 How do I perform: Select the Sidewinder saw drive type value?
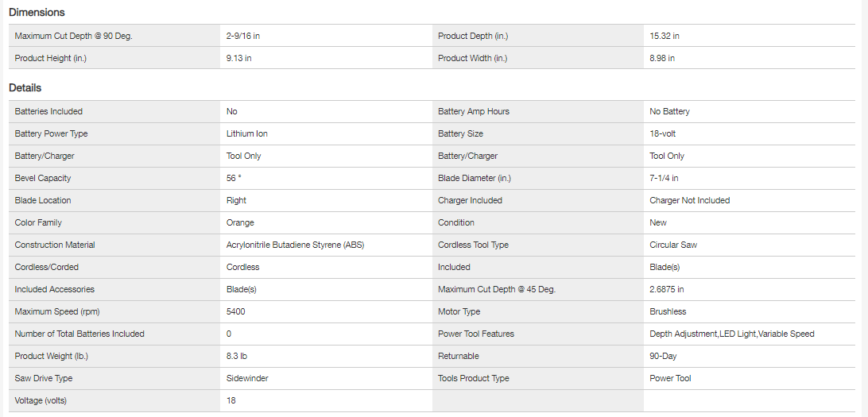pyautogui.click(x=247, y=378)
